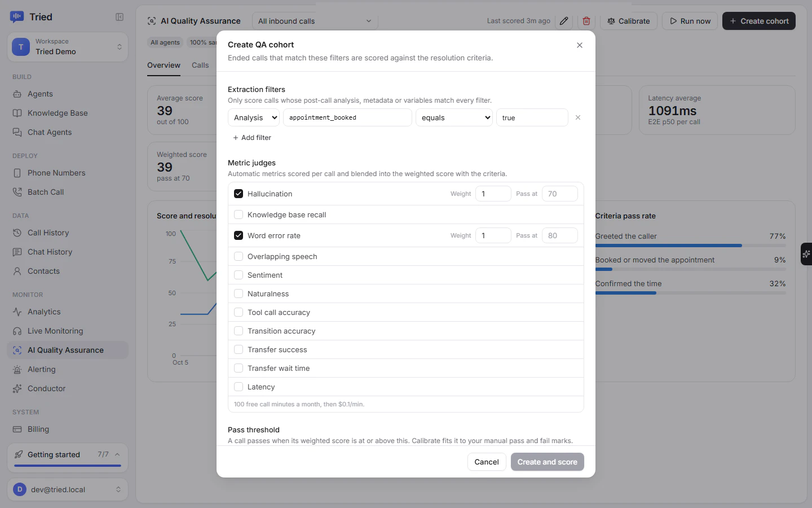Click the floating sparkle assistant icon

click(x=806, y=254)
